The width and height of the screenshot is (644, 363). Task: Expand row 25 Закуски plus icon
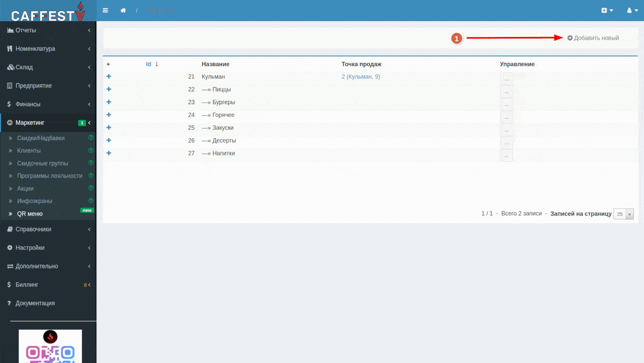[x=109, y=127]
